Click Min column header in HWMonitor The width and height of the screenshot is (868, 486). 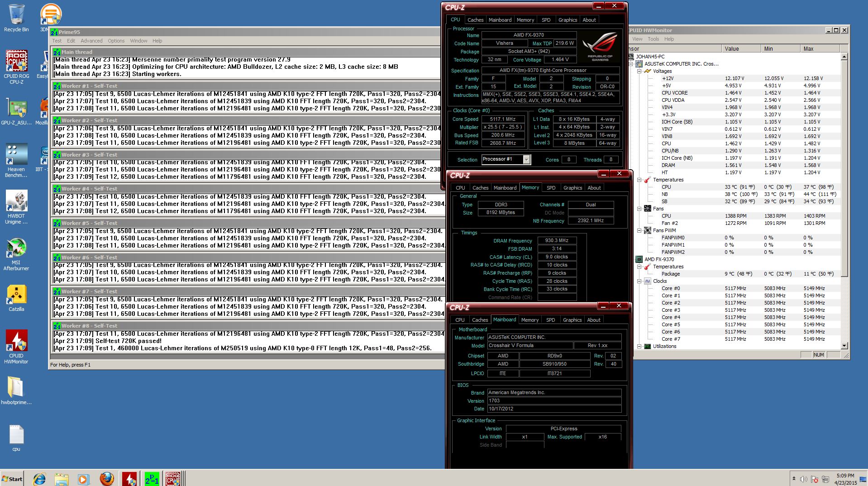tap(780, 48)
